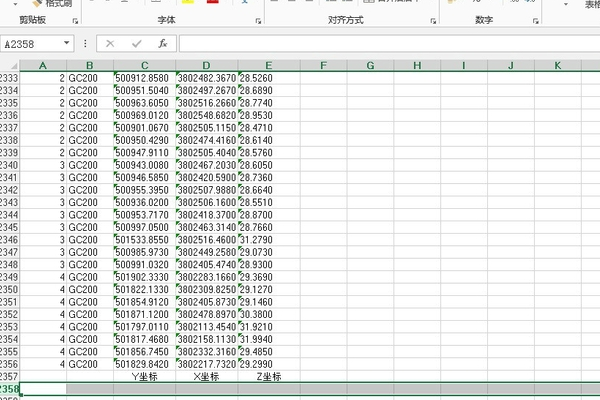Click the Z坐标 label cell
Screen dimensions: 600x400
coord(269,377)
